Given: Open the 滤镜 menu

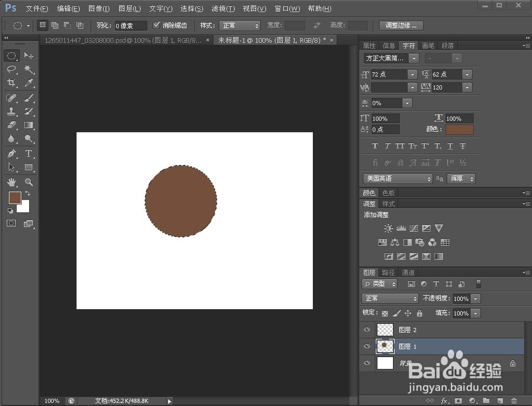Looking at the screenshot, I should [x=223, y=9].
